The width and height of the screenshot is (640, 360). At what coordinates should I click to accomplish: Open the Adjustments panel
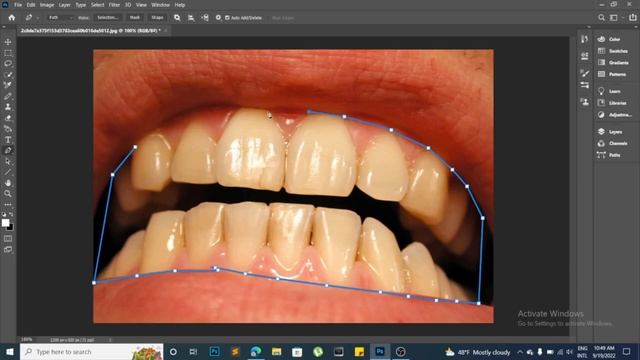pyautogui.click(x=615, y=115)
